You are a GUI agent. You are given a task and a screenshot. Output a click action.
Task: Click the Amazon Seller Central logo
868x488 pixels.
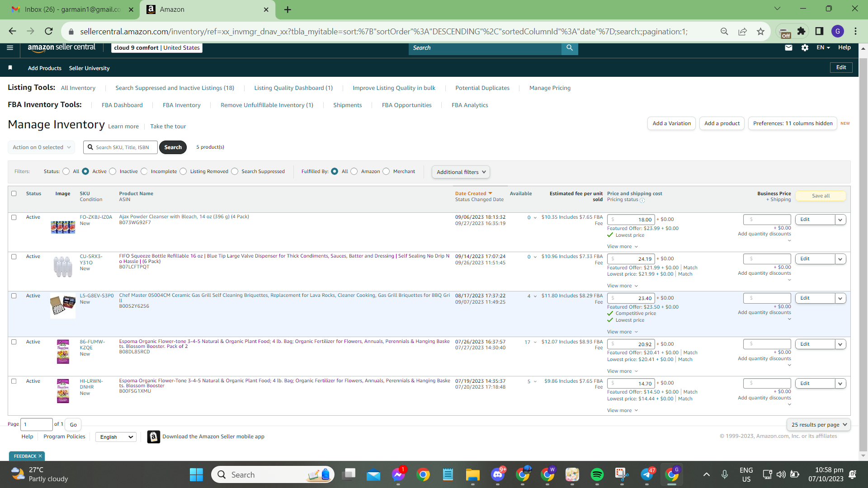tap(61, 47)
